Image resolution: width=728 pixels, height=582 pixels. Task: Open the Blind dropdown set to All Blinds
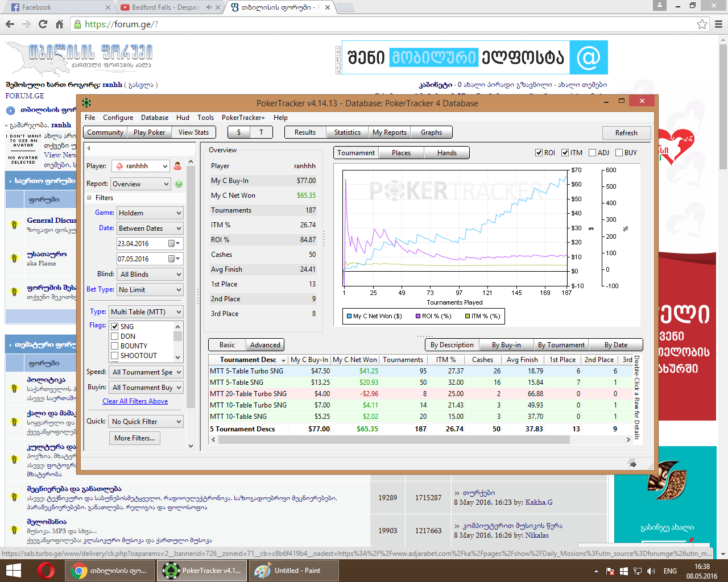click(150, 275)
